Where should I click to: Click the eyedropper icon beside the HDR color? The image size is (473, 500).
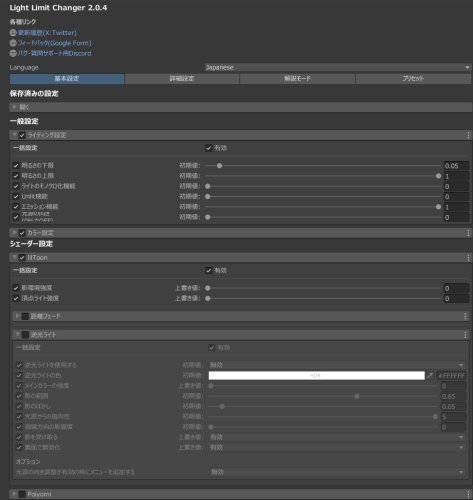[x=430, y=376]
